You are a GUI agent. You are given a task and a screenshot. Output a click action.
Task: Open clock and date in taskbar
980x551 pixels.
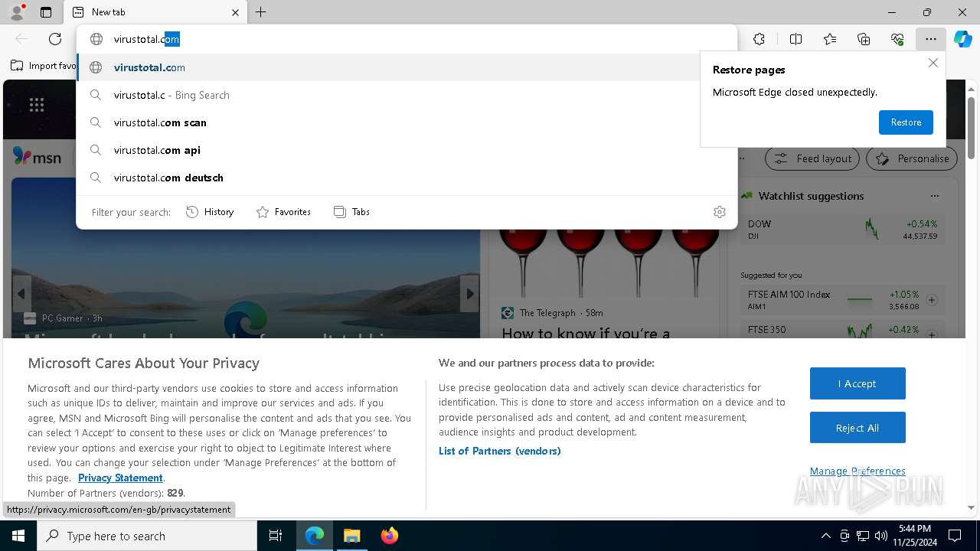[915, 536]
